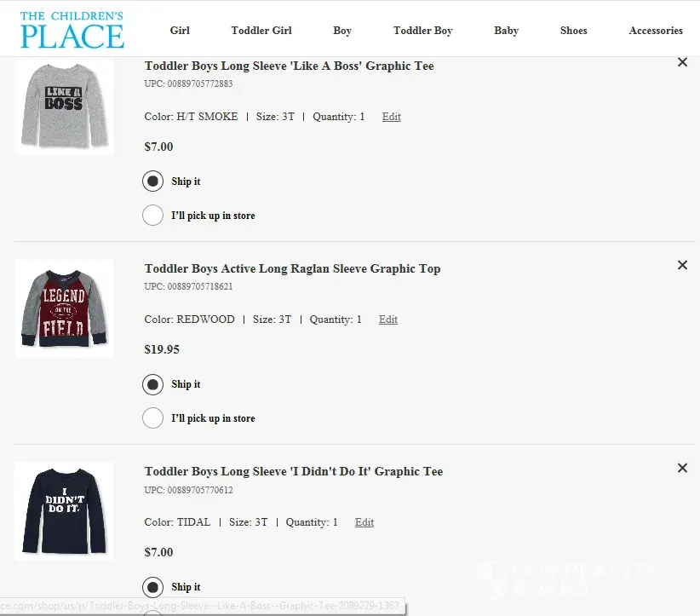Click The Children's Place logo
Image resolution: width=700 pixels, height=616 pixels.
(x=72, y=29)
